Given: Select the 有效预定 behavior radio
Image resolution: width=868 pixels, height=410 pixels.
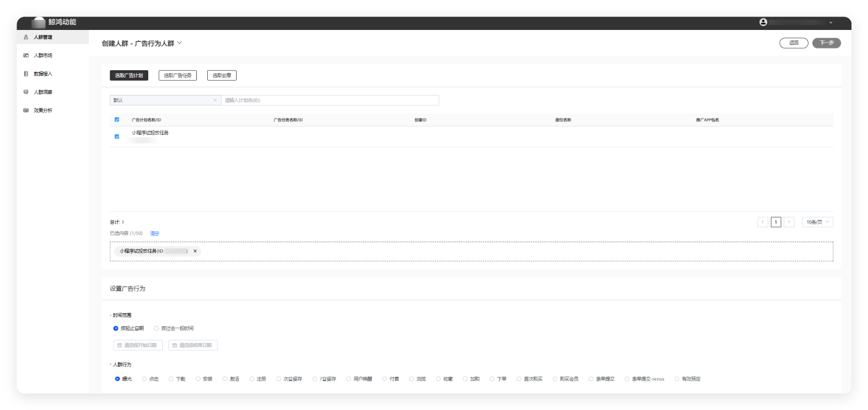Looking at the screenshot, I should [688, 379].
